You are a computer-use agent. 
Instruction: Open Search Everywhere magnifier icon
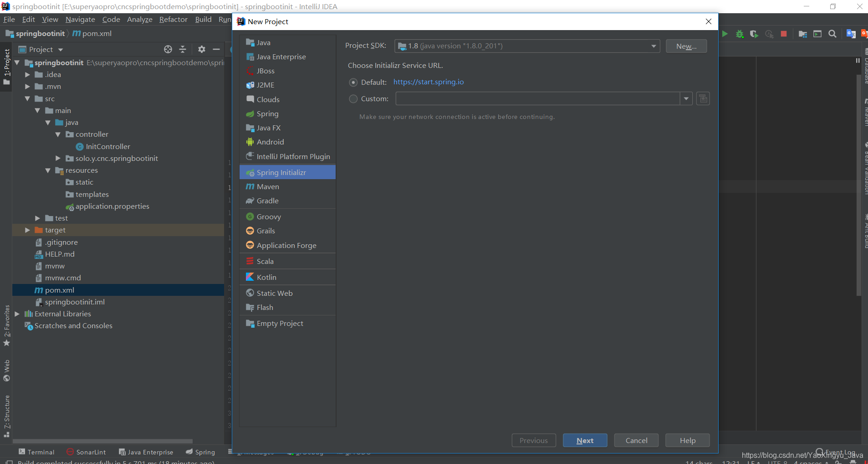[x=832, y=34]
